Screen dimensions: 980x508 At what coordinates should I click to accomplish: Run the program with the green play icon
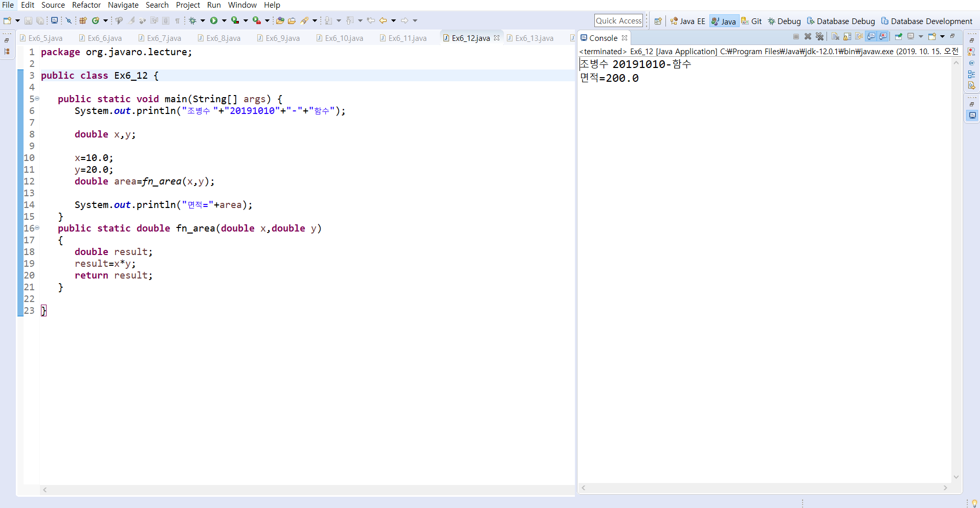pos(214,20)
